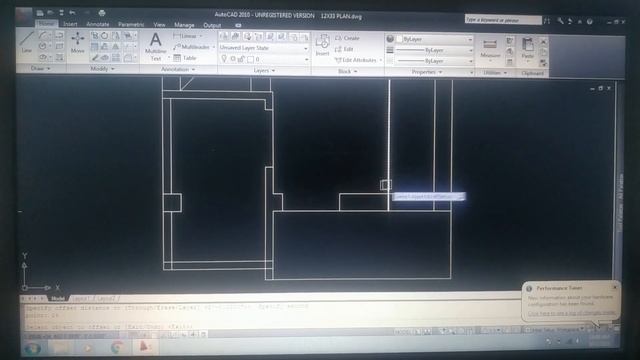This screenshot has width=640, height=360.
Task: Toggle the layer lightbulb on/off icon
Action: [224, 59]
